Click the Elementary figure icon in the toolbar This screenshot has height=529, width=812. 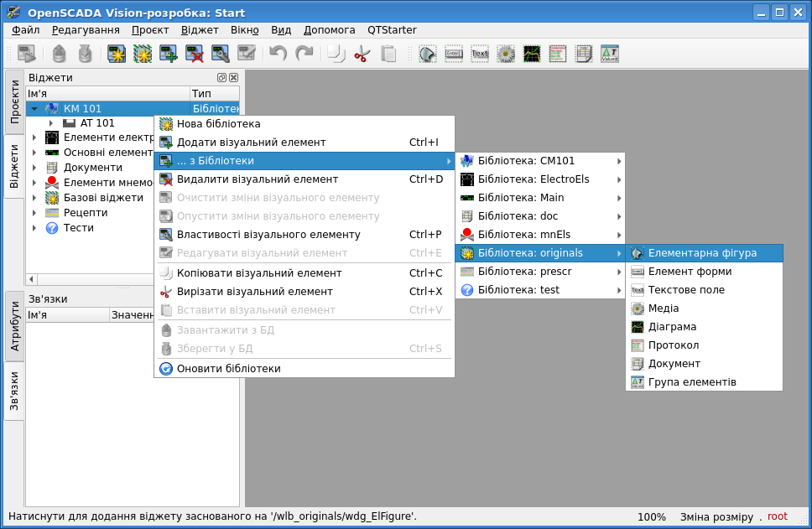point(428,54)
